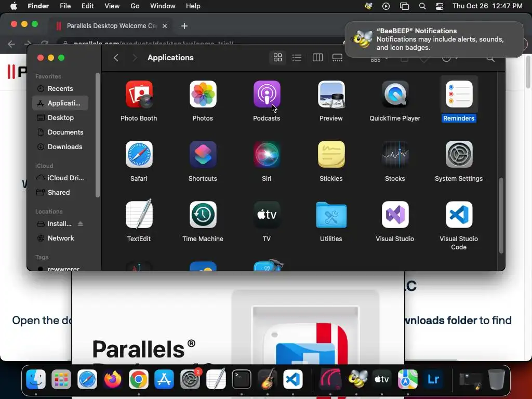
Task: Open App Store from the Dock
Action: click(x=164, y=379)
